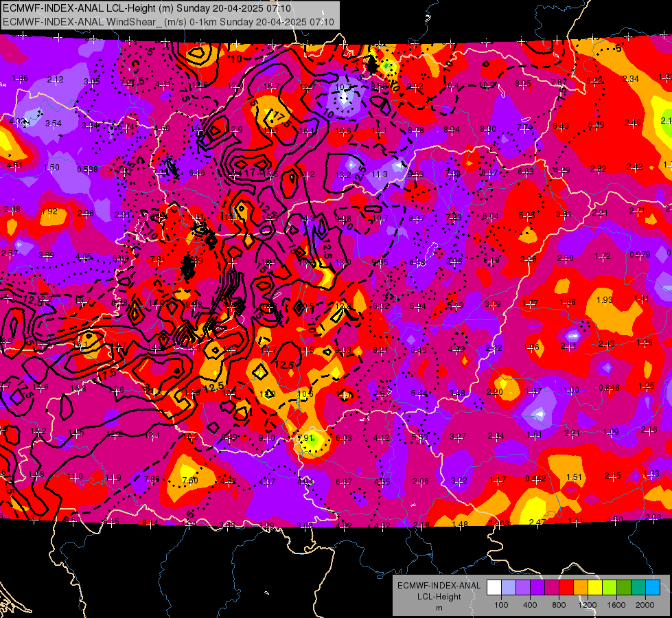
Task: Click the map value 0.538
Action: click(87, 170)
